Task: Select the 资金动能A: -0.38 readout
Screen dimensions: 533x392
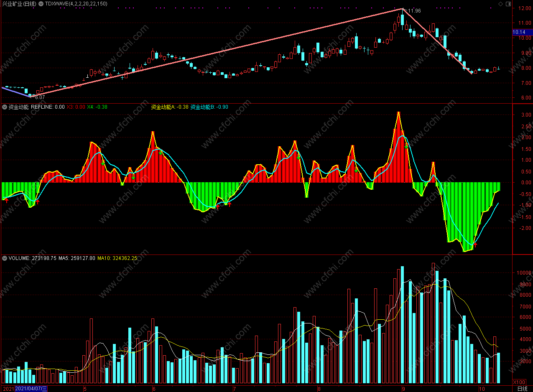Action: point(169,107)
